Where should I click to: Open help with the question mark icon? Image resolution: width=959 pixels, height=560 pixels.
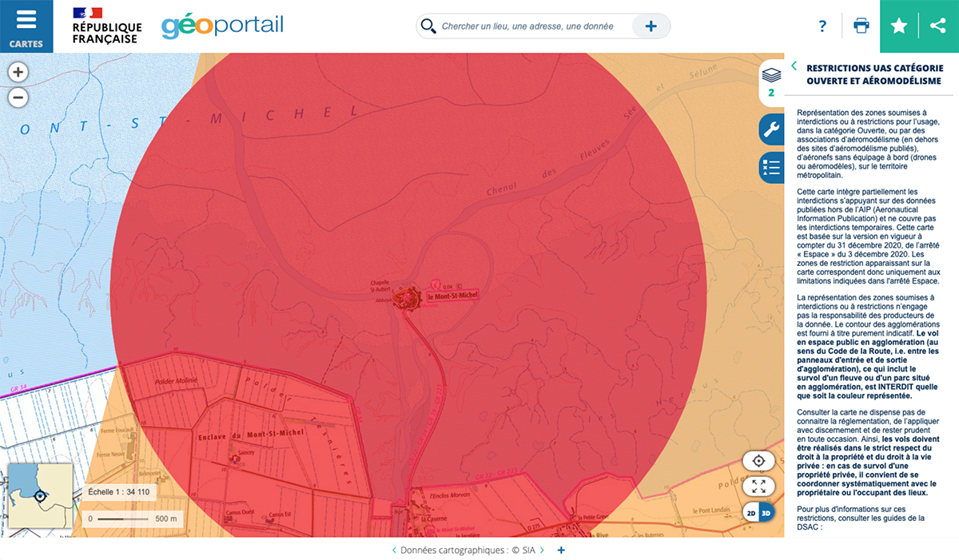[x=822, y=26]
